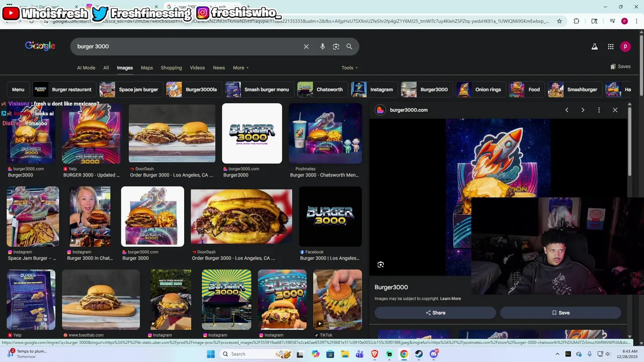Viewport: 644px width, 362px height.
Task: Expand the More search filters dropdown
Action: pyautogui.click(x=240, y=68)
